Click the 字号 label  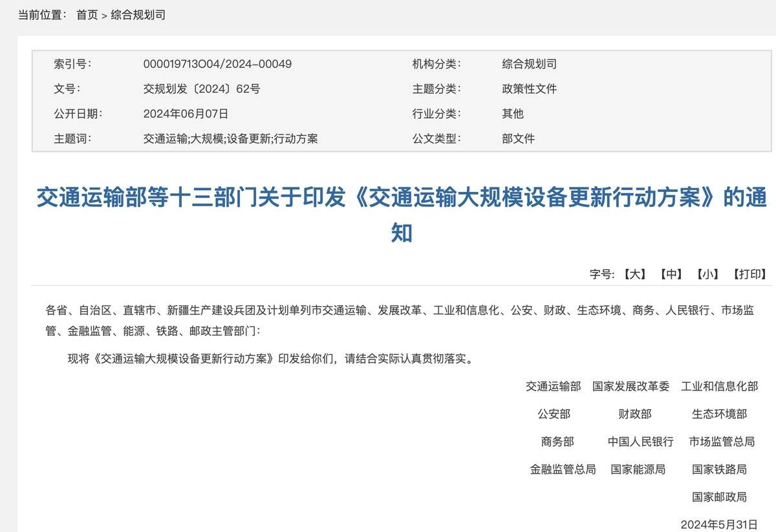click(601, 274)
